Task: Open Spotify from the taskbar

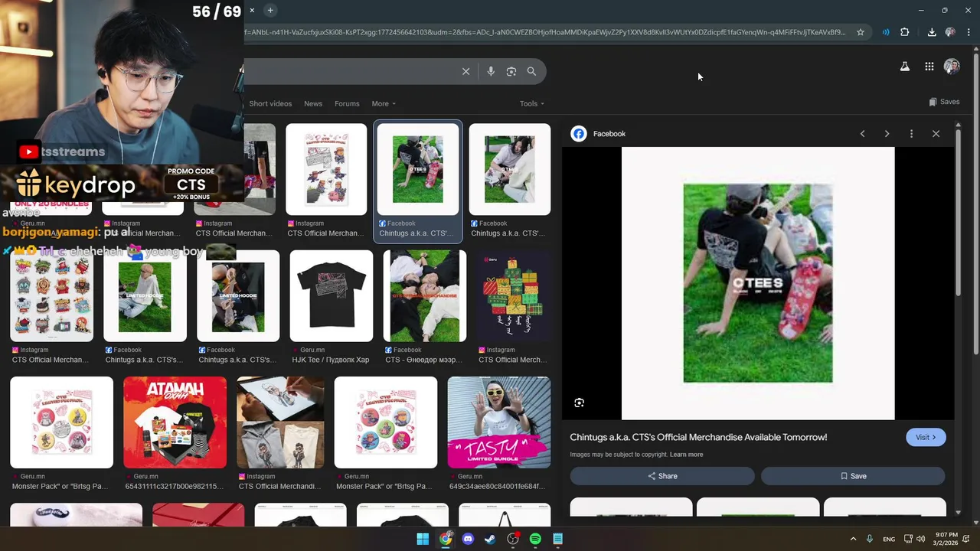Action: click(535, 539)
